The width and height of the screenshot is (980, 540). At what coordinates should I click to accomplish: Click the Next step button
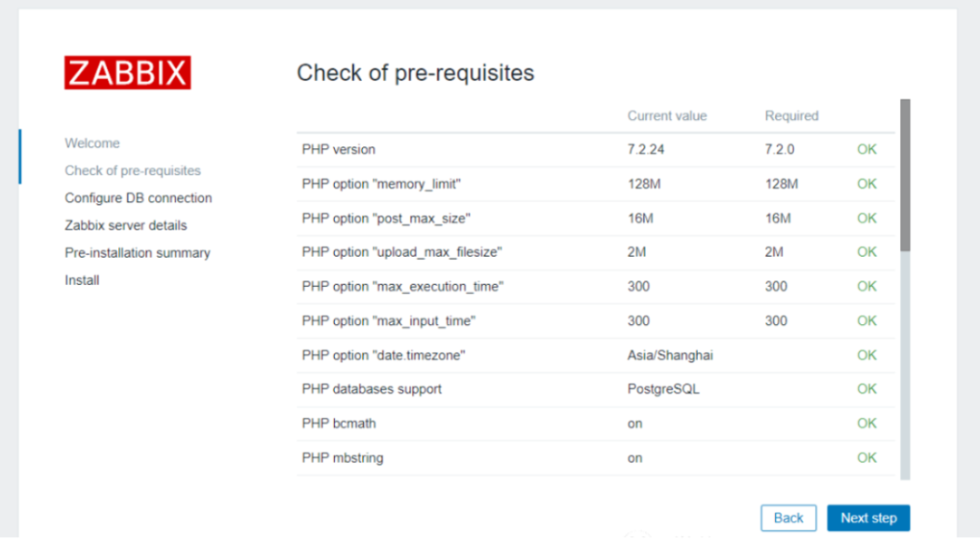868,518
